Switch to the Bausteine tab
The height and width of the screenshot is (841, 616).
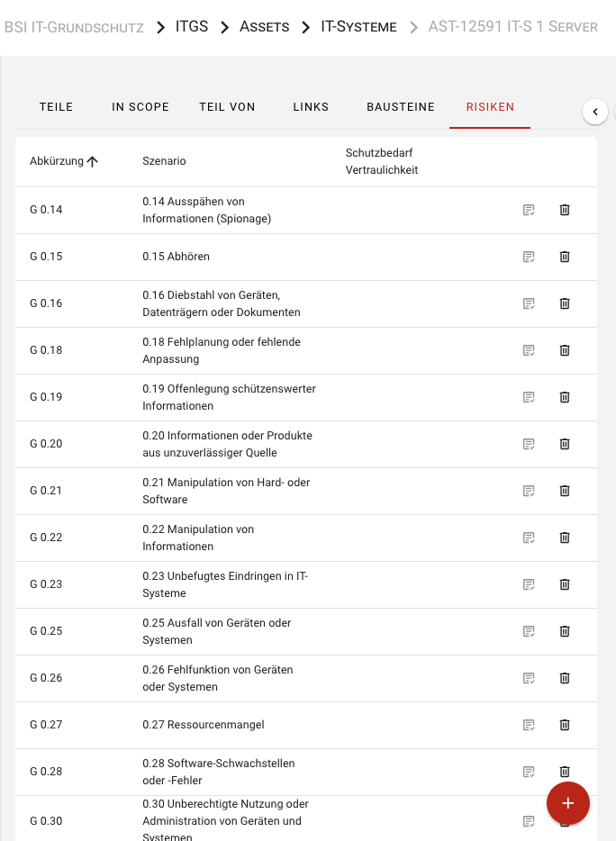click(x=400, y=107)
